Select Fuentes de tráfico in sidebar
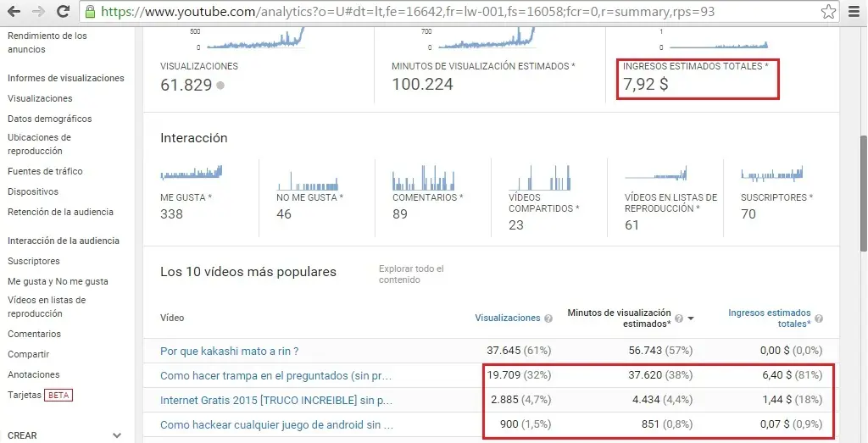Image resolution: width=868 pixels, height=443 pixels. (x=45, y=171)
